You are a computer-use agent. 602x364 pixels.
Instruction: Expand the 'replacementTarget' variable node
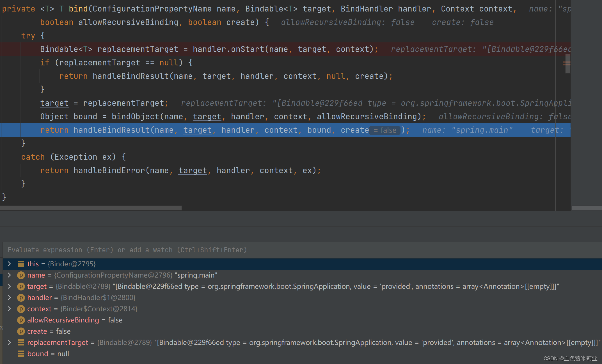(x=9, y=342)
